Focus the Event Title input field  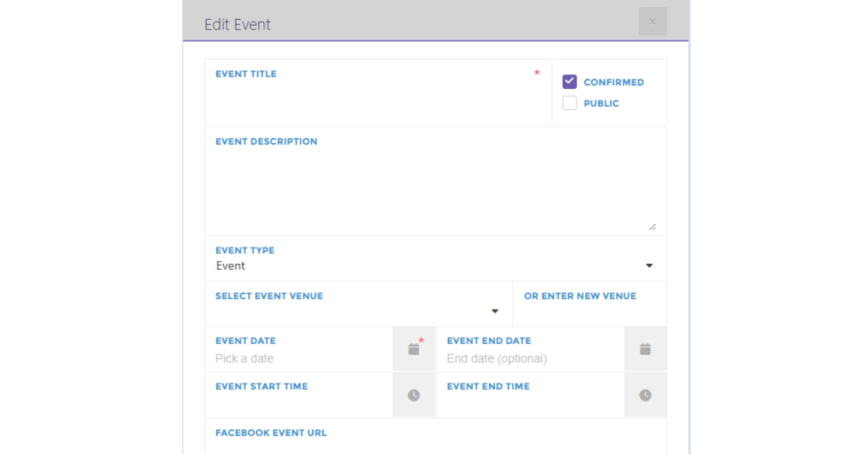378,92
